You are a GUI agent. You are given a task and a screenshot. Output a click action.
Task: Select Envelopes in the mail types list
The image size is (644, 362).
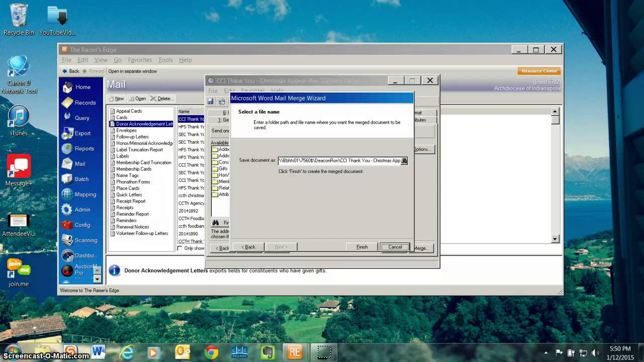126,130
